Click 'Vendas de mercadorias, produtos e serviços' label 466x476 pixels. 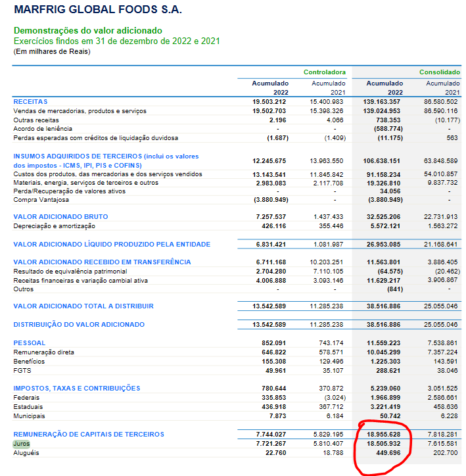(80, 111)
